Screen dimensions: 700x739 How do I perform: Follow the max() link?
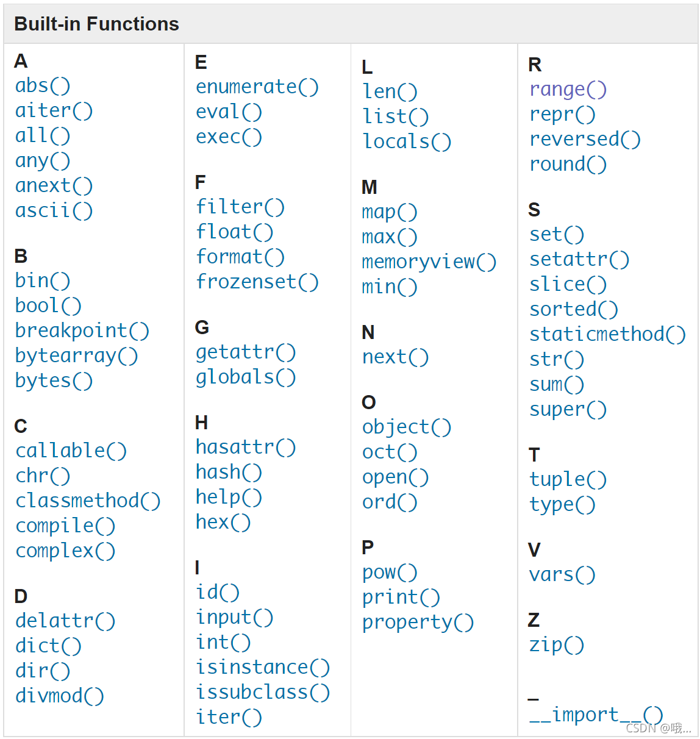(x=390, y=237)
